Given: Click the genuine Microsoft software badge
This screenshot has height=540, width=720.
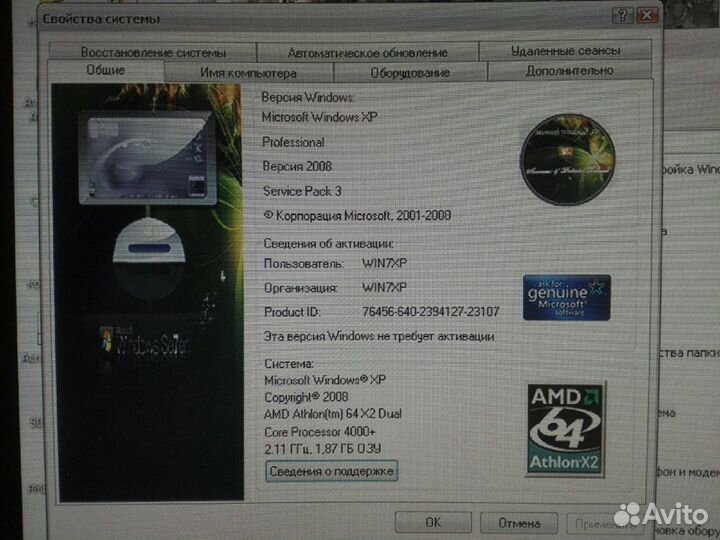Looking at the screenshot, I should click(x=567, y=298).
